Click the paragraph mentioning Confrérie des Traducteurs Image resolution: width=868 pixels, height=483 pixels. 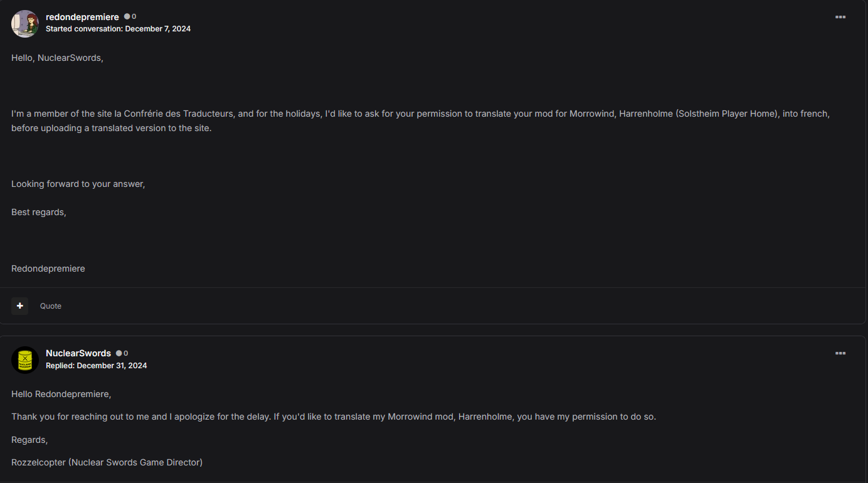[x=421, y=121]
